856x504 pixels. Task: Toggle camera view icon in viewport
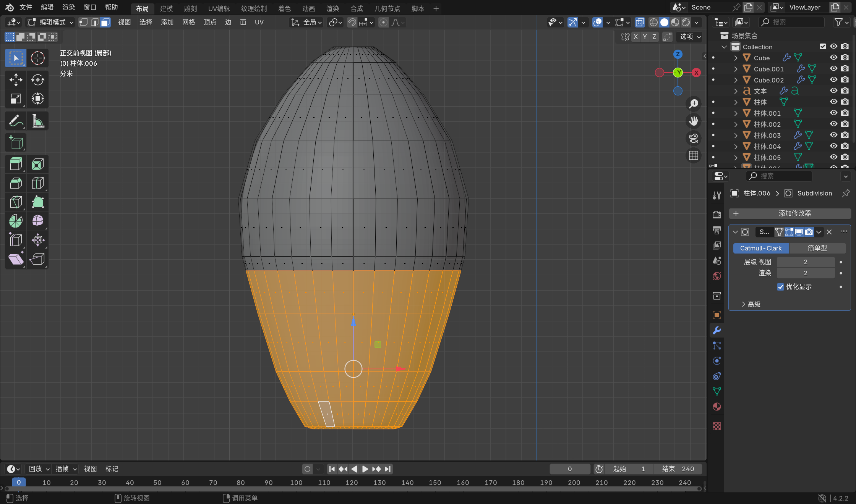point(694,138)
